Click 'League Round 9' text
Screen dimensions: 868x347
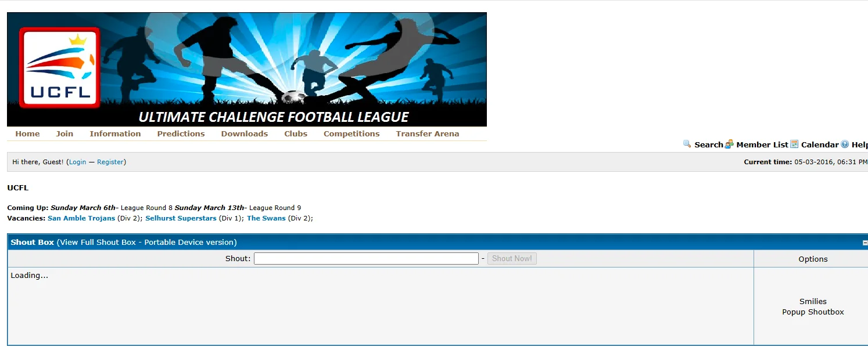point(275,208)
